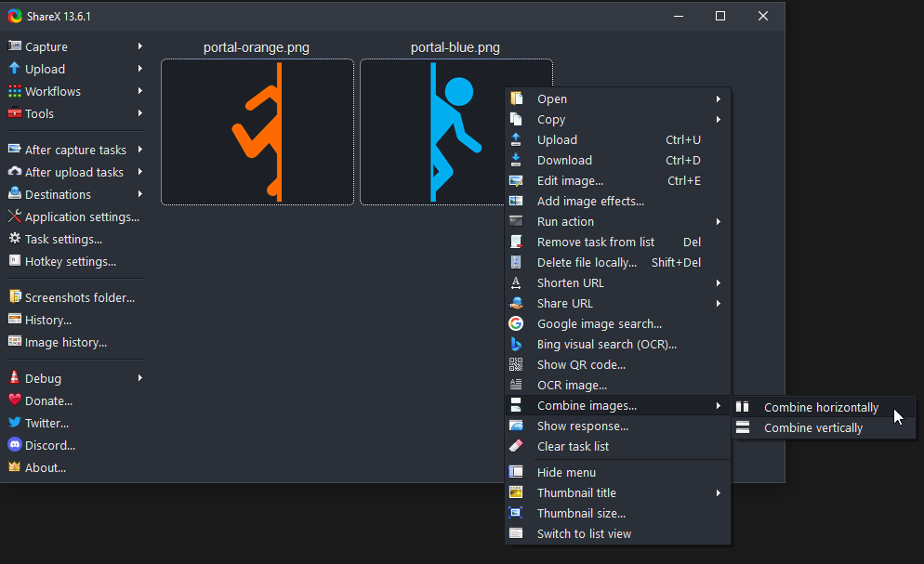Expand the After upload tasks submenu arrow
The height and width of the screenshot is (564, 924).
(140, 171)
